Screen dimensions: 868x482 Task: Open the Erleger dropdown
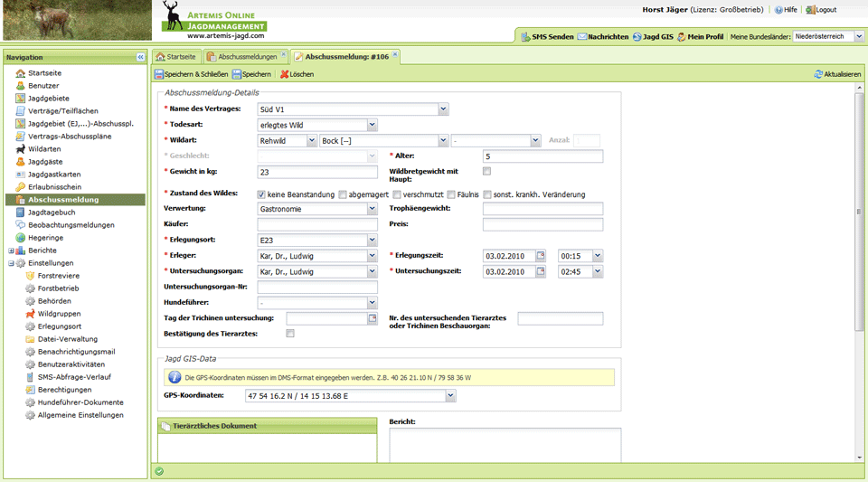[x=372, y=256]
